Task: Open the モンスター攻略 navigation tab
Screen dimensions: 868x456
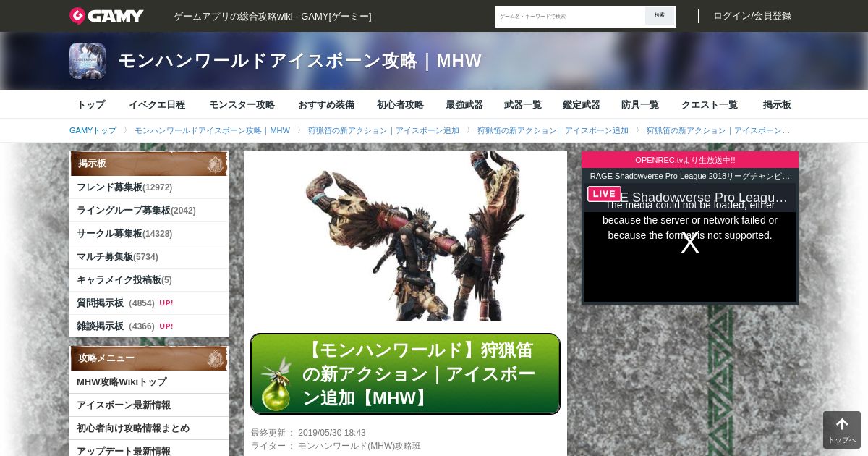Action: (x=242, y=104)
